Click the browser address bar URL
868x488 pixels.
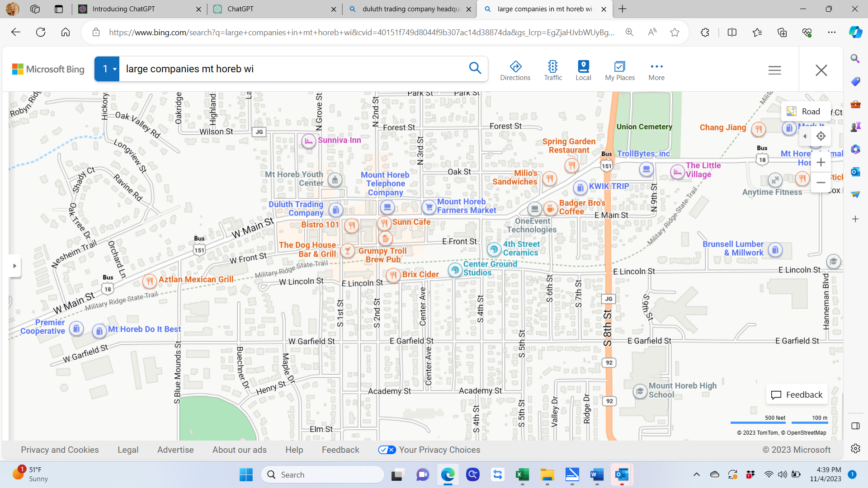[x=362, y=33]
